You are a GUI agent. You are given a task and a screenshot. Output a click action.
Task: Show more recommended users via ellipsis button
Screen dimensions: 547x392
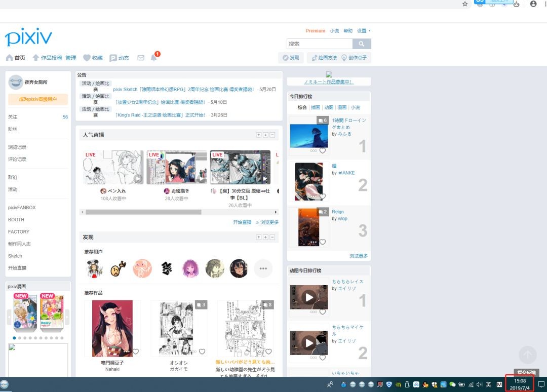tap(263, 268)
